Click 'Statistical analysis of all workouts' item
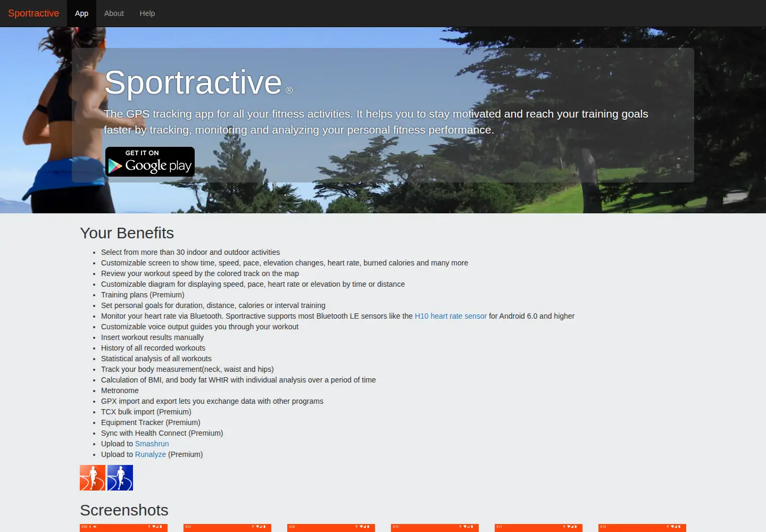 click(x=156, y=359)
